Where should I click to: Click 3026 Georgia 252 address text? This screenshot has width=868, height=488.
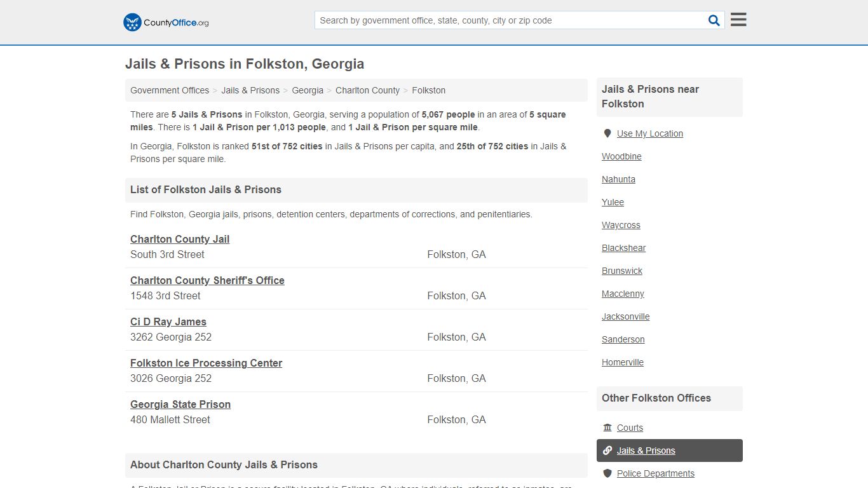171,378
